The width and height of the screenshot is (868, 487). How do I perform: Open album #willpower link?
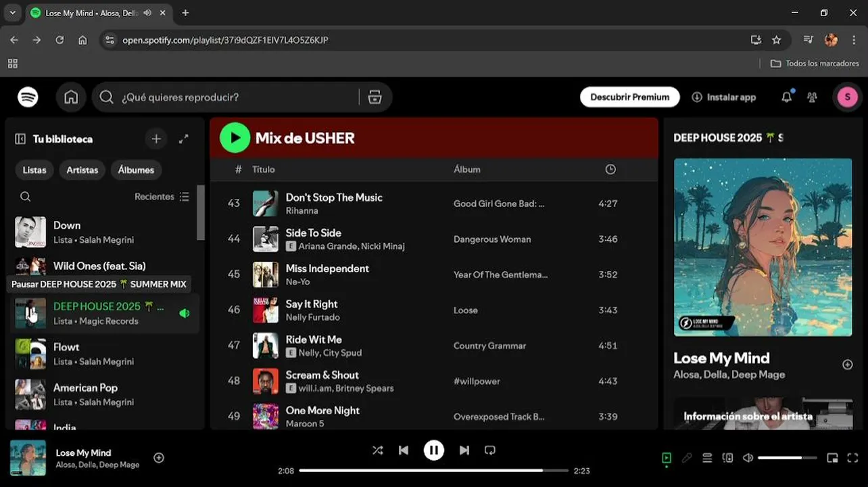click(477, 381)
